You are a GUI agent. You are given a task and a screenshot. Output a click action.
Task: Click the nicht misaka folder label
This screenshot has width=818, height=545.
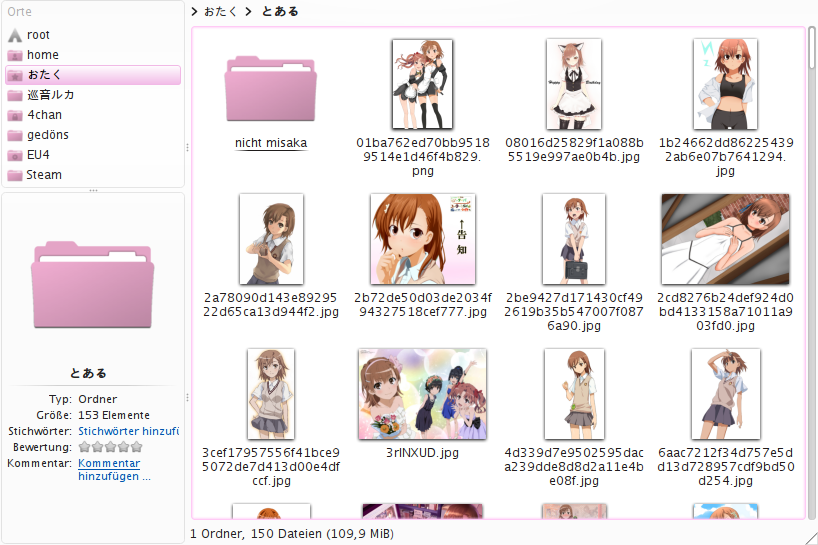tap(271, 143)
